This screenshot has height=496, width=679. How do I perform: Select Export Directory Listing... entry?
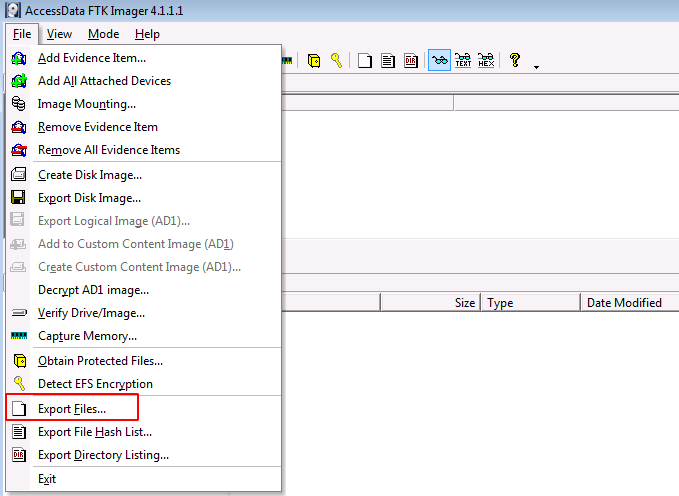point(144,455)
